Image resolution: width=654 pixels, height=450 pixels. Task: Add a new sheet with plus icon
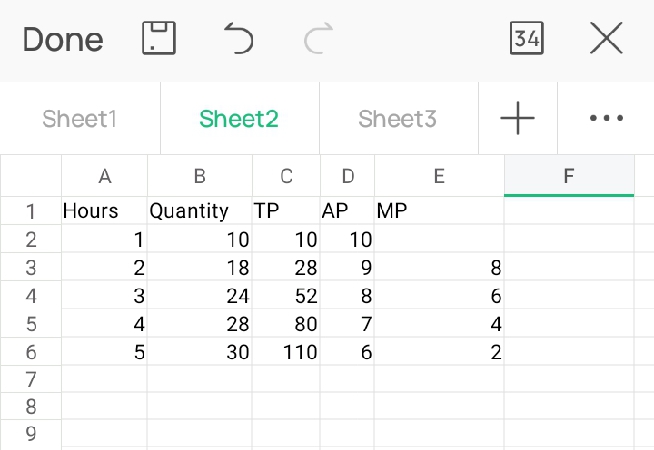pos(518,118)
